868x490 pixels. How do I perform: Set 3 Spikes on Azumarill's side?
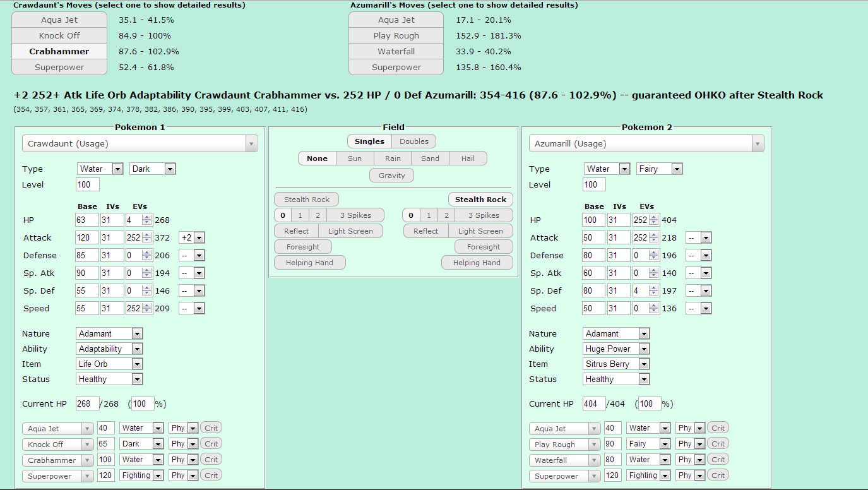(x=485, y=215)
